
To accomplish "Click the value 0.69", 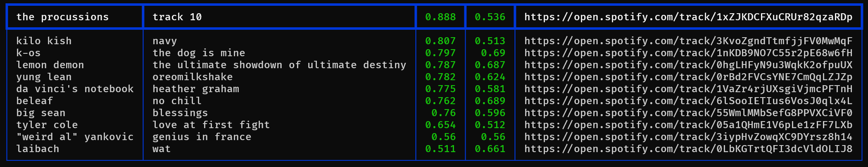I will point(493,53).
